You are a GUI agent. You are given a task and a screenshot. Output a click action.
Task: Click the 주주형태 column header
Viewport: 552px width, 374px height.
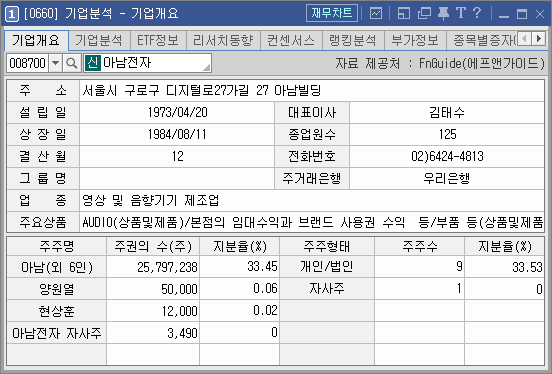[327, 246]
